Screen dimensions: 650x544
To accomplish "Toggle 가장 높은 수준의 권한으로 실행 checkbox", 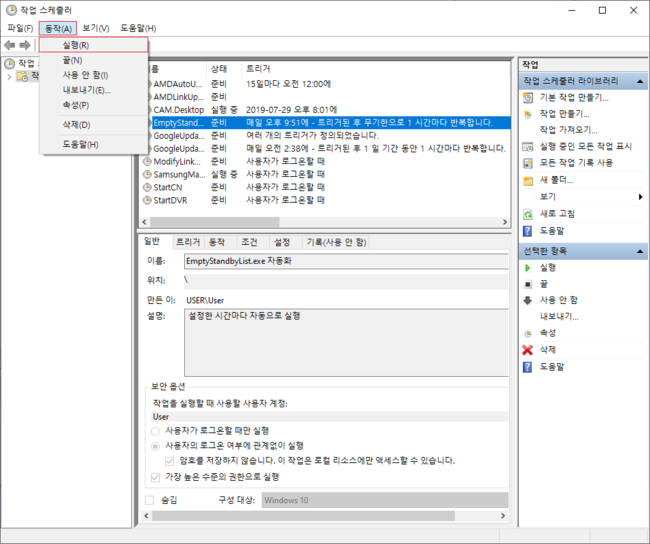I will point(154,477).
